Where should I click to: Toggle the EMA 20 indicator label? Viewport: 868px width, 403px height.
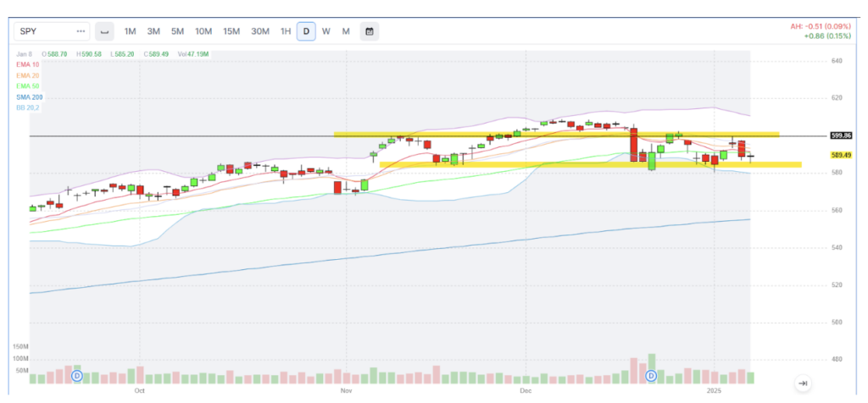[30, 75]
